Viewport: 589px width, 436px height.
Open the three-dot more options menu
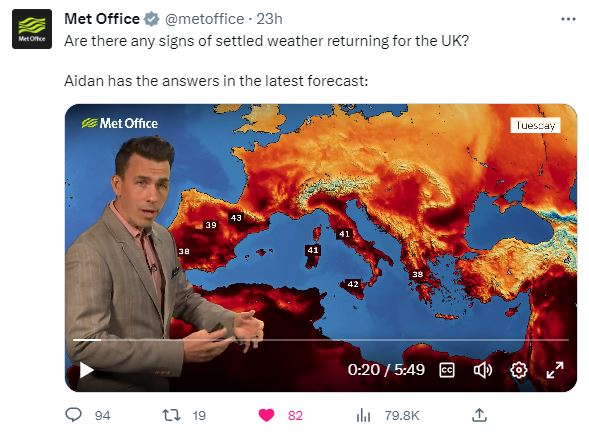(x=568, y=19)
